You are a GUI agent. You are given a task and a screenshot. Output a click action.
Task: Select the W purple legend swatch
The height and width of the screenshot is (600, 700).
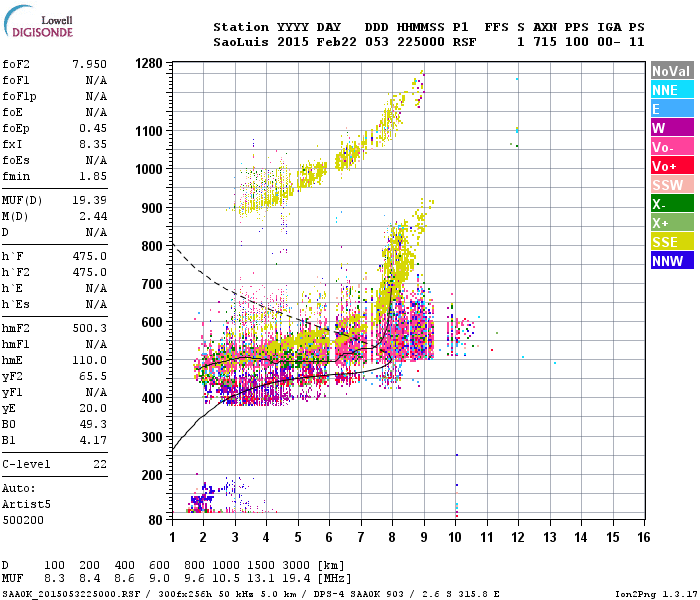tap(672, 128)
